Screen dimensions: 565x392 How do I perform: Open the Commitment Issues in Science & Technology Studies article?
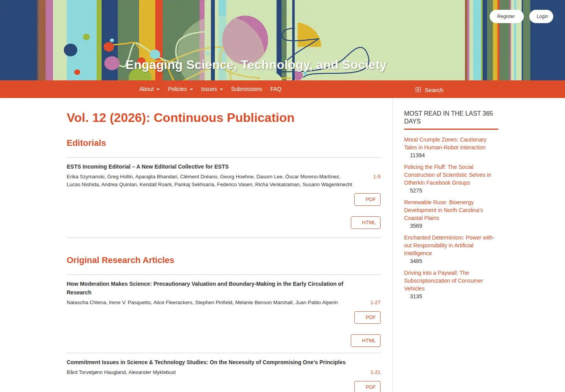(206, 362)
